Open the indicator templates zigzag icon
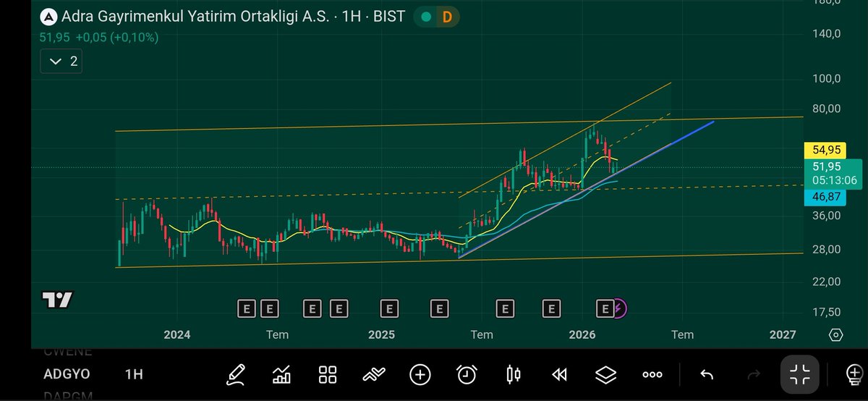This screenshot has height=401, width=868. coord(374,374)
